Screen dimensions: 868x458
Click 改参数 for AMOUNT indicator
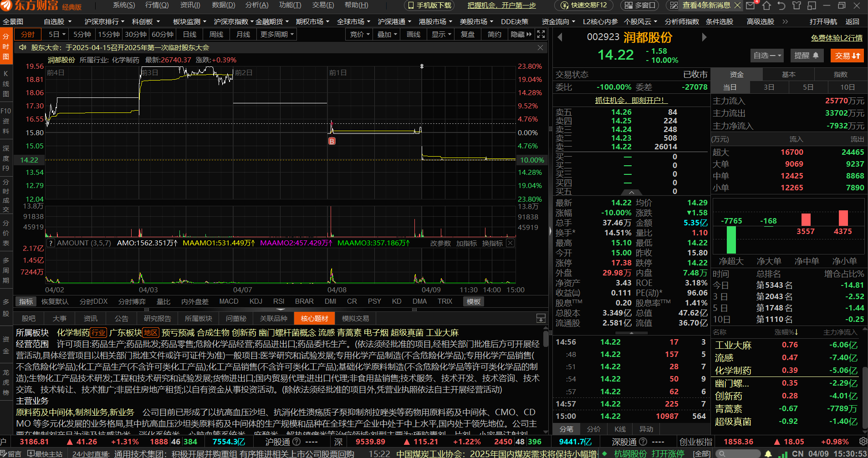(440, 243)
